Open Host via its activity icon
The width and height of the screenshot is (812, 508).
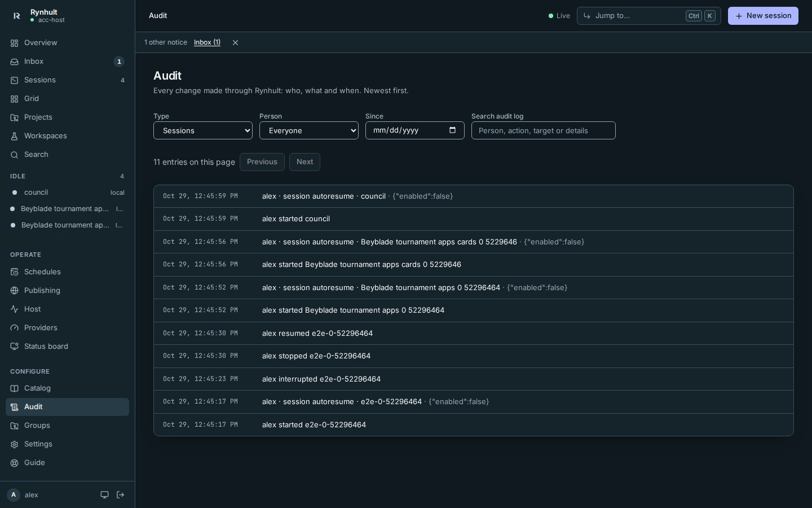click(14, 309)
